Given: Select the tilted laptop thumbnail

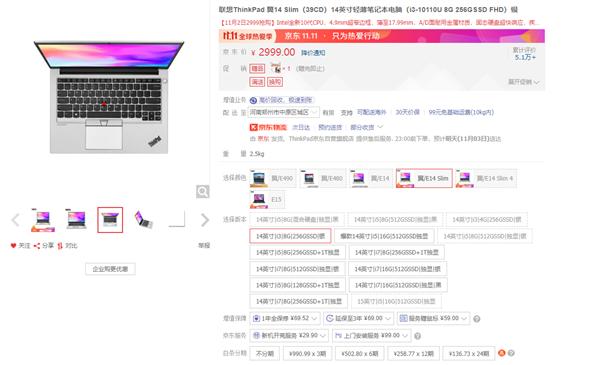Looking at the screenshot, I should 143,220.
